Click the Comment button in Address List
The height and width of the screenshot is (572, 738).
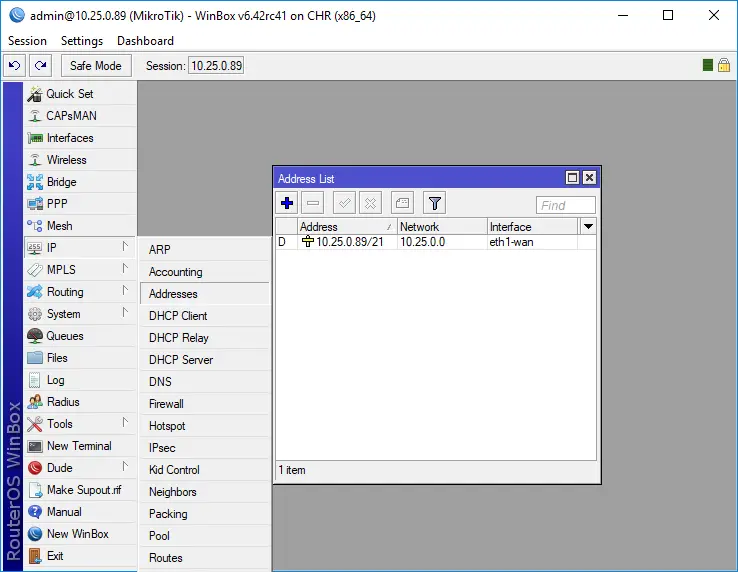[x=402, y=203]
